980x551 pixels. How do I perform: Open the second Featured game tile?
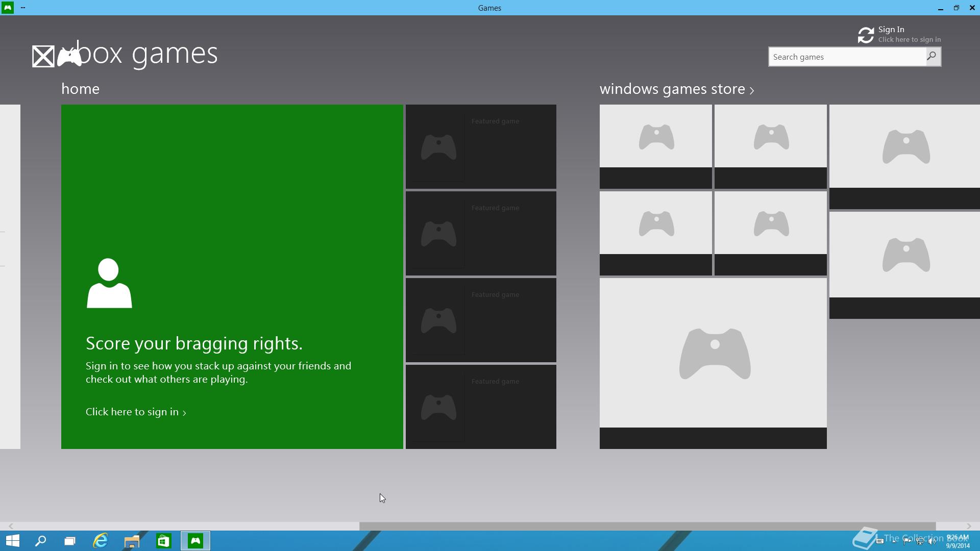point(481,233)
